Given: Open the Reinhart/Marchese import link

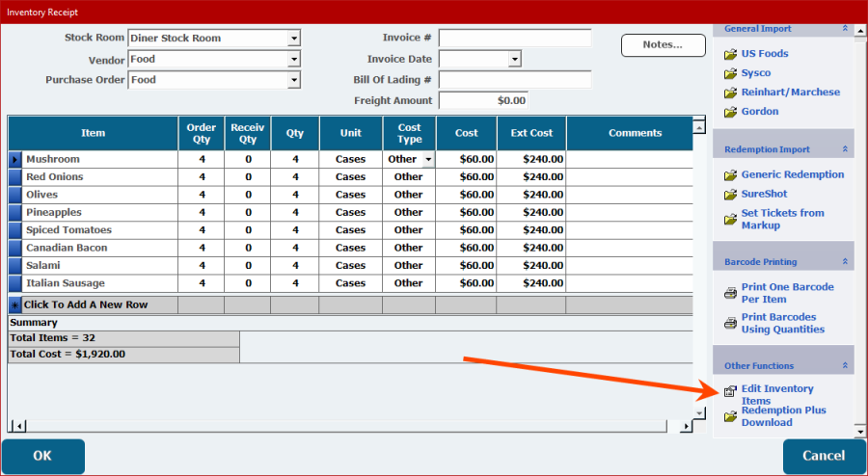Looking at the screenshot, I should click(790, 93).
